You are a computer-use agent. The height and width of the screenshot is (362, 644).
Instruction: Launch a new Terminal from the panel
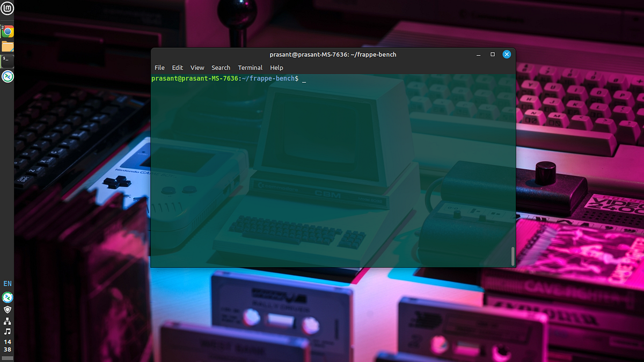[6, 61]
